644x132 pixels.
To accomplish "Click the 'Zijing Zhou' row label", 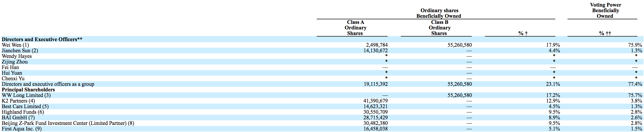I will (x=15, y=62).
